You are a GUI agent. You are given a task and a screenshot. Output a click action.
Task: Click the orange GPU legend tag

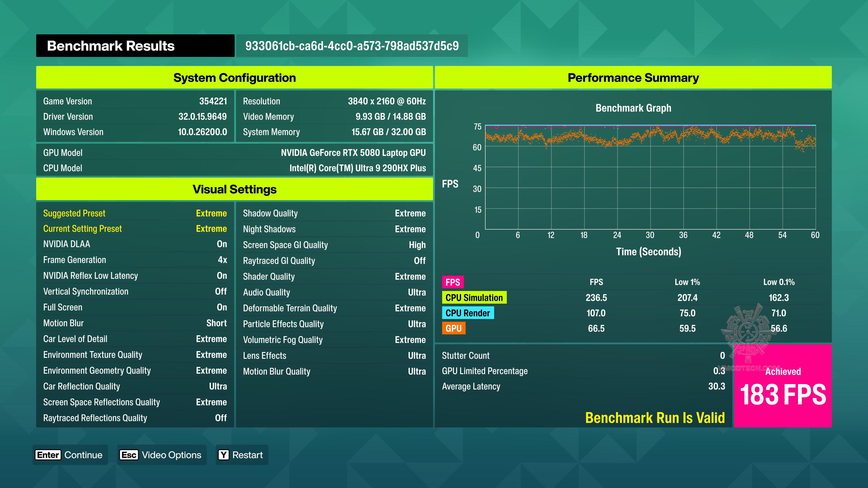[x=453, y=328]
